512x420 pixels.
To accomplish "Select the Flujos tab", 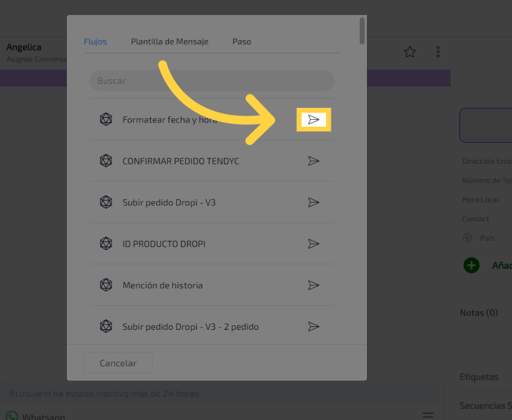I will (95, 42).
